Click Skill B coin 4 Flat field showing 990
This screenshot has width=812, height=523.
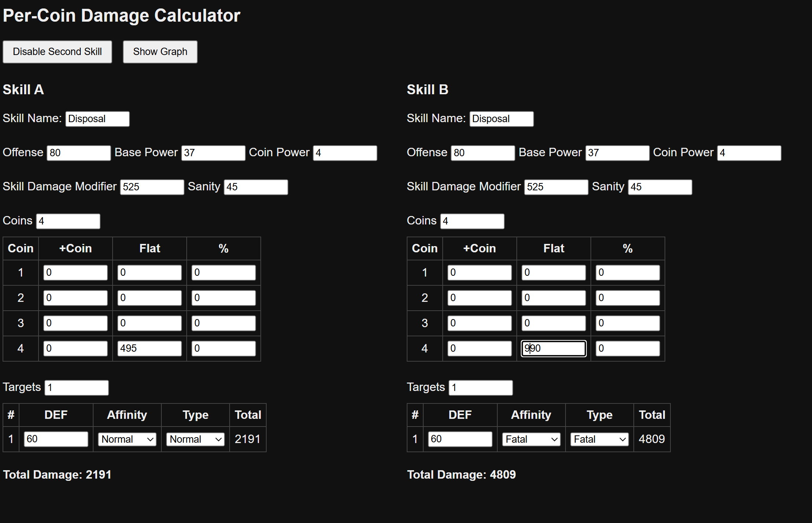(x=553, y=348)
